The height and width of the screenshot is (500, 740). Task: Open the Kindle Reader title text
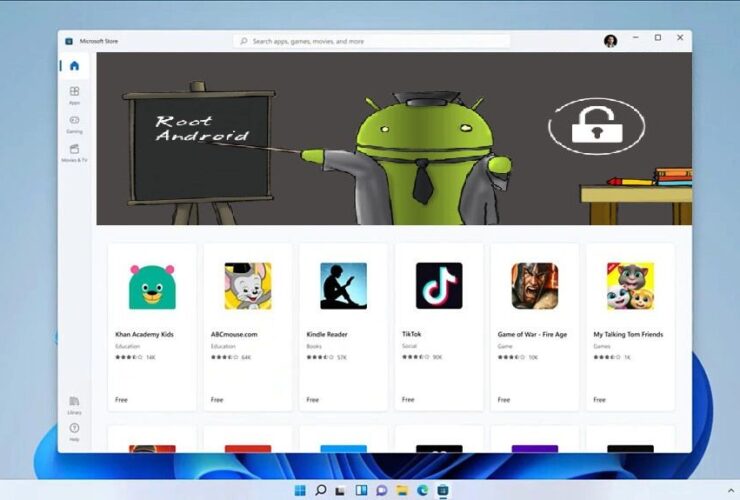[x=327, y=334]
